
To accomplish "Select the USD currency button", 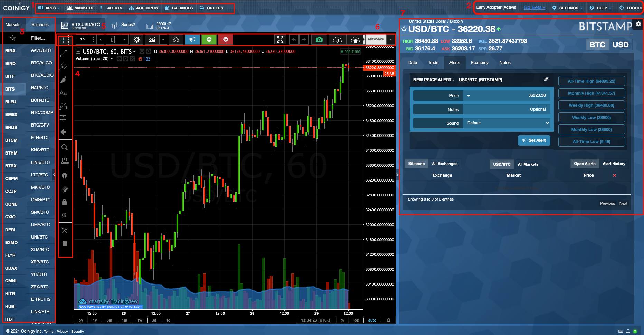I will [621, 45].
